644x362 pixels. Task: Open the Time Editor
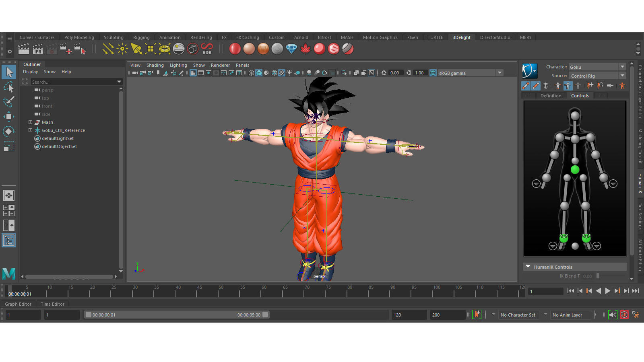52,304
